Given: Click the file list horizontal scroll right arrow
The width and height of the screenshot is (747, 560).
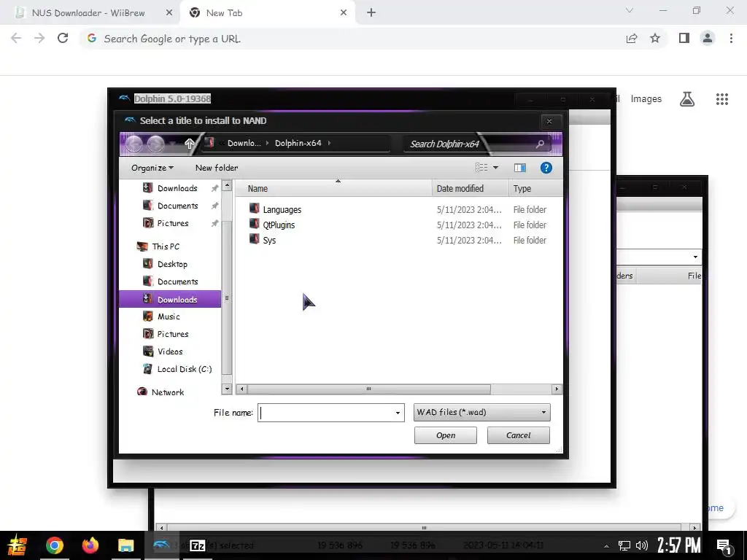Looking at the screenshot, I should (557, 389).
